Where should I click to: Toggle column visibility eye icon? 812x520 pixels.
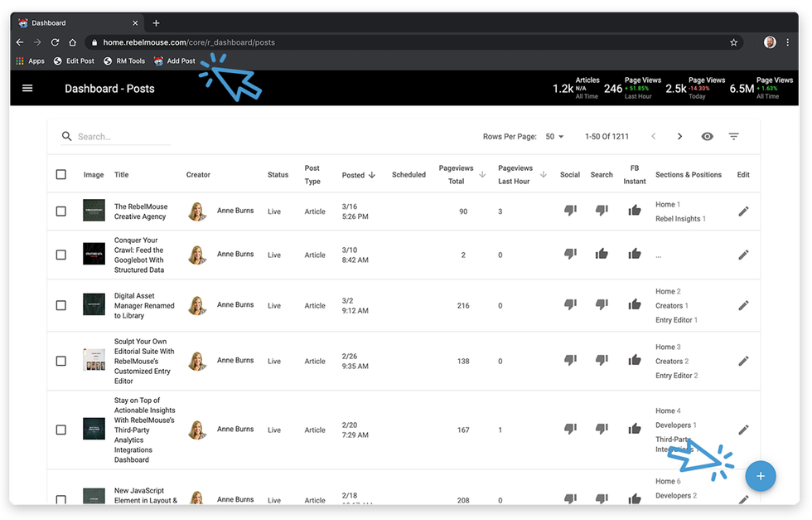(707, 137)
